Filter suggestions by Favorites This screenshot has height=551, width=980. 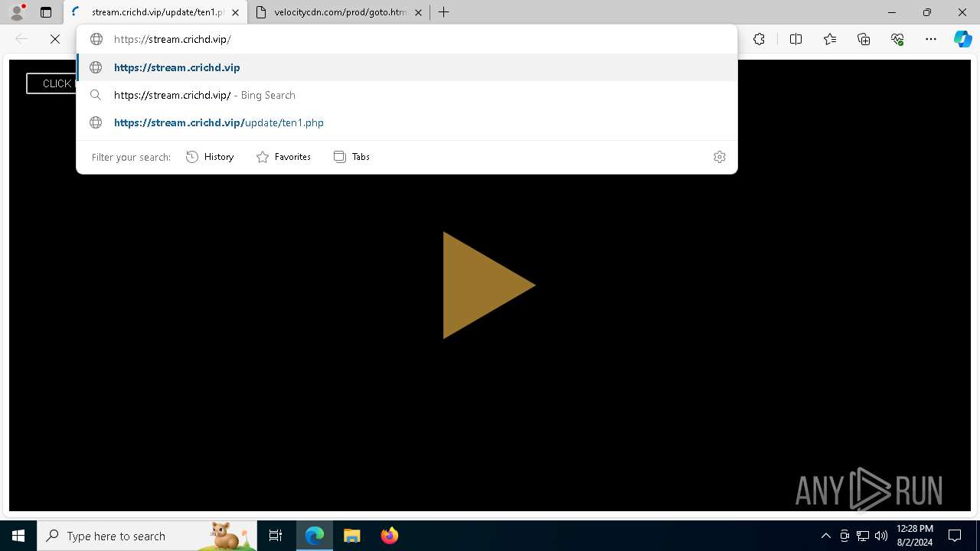284,157
